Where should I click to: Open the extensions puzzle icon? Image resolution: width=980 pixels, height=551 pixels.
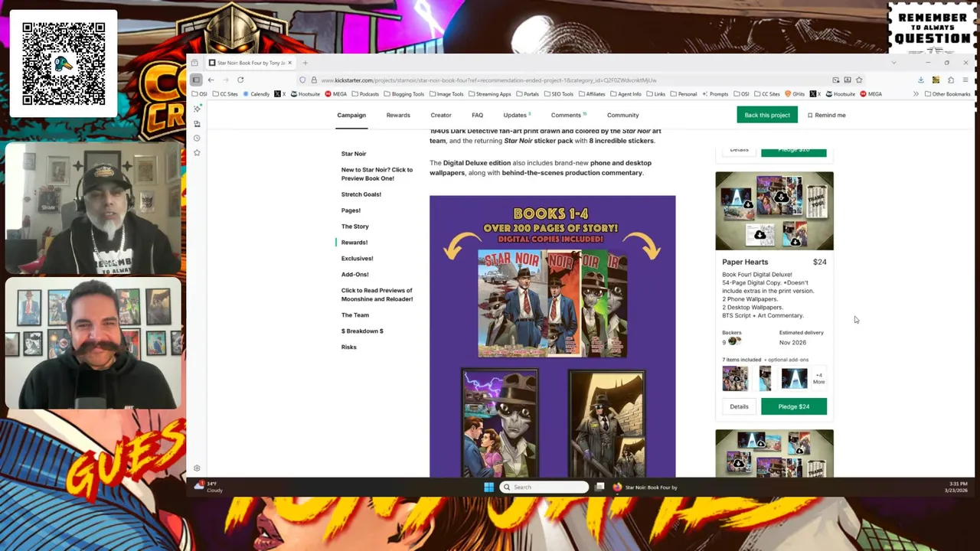(951, 80)
